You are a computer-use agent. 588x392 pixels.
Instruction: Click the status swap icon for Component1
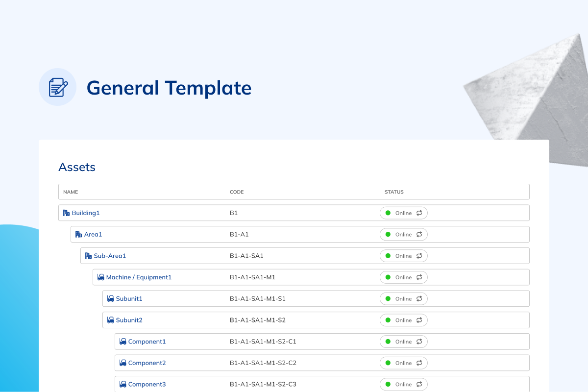tap(419, 342)
